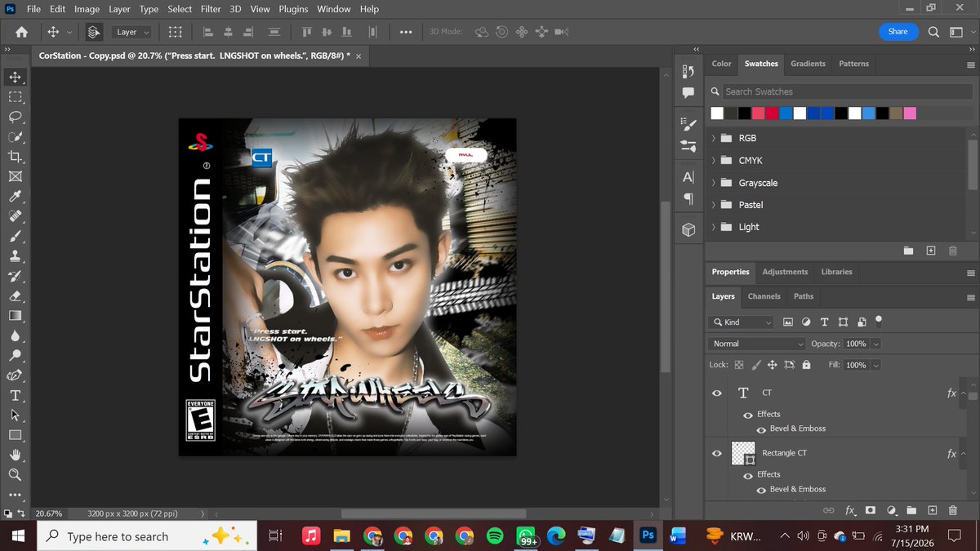Toggle the layer filtering switch on
The width and height of the screenshot is (980, 551).
point(879,320)
